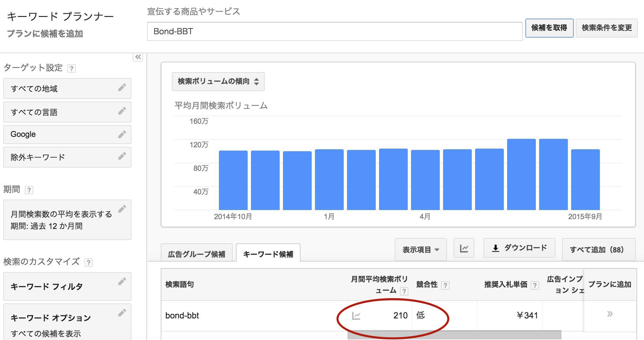Sort by 検索語句 column header
644x340 pixels.
tap(179, 284)
